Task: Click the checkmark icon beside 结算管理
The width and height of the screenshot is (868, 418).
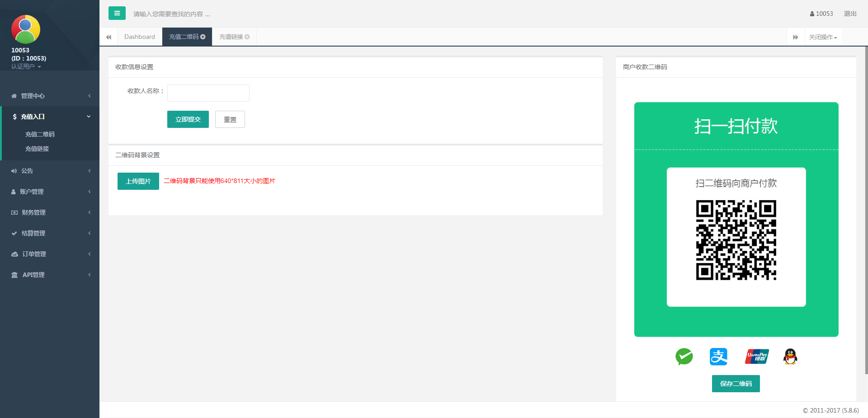Action: pyautogui.click(x=14, y=233)
